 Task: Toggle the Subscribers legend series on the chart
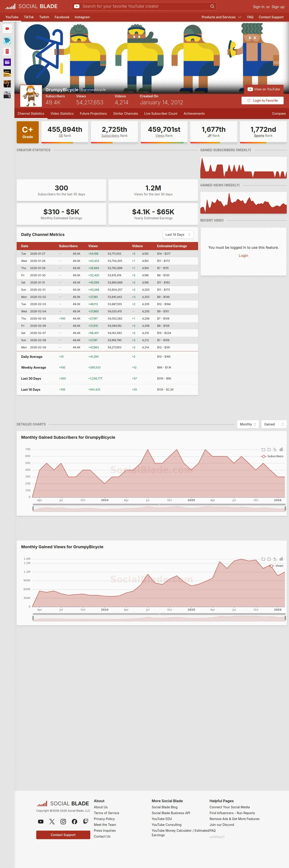pos(272,456)
